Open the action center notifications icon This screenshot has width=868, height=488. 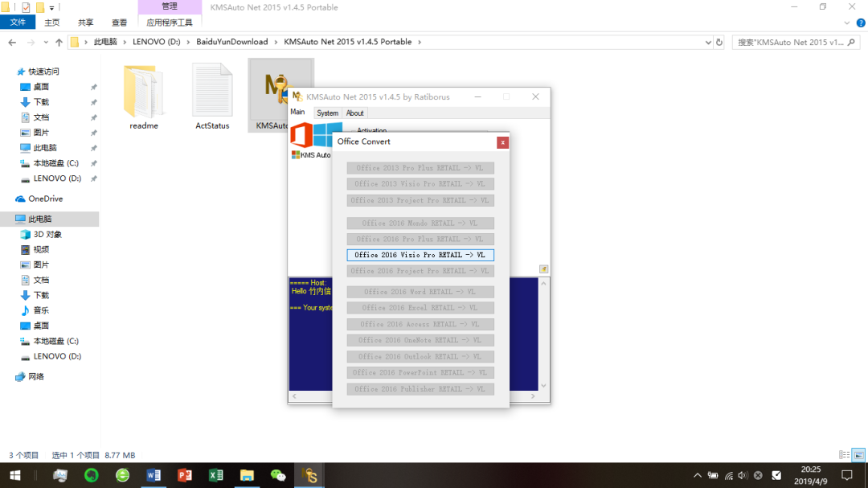pos(847,475)
